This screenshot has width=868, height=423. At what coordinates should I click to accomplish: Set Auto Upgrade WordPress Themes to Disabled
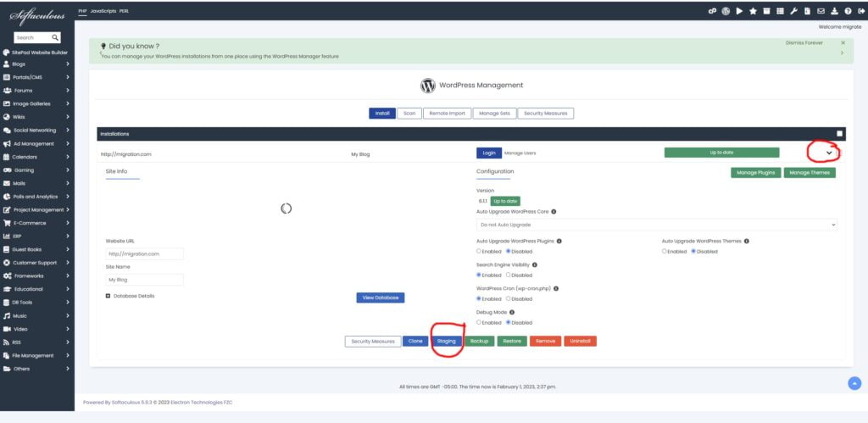coord(693,252)
